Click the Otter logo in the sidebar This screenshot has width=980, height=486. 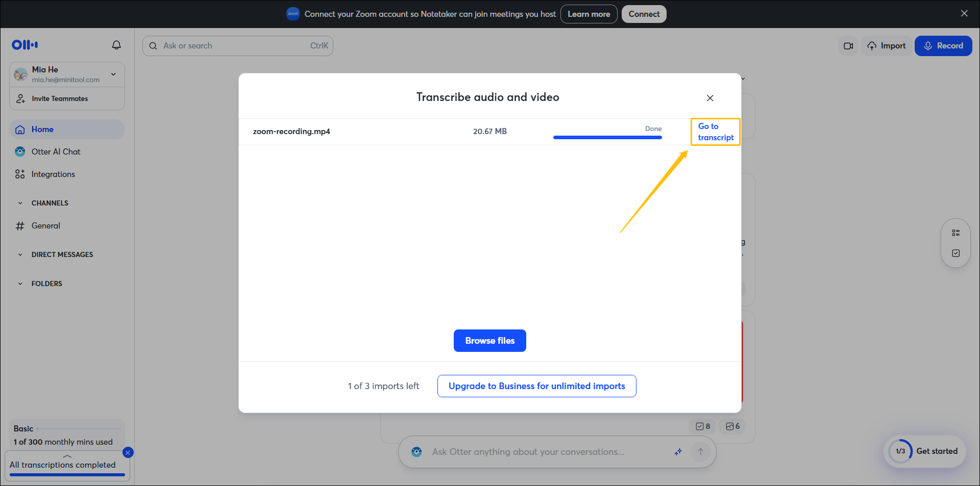(24, 45)
